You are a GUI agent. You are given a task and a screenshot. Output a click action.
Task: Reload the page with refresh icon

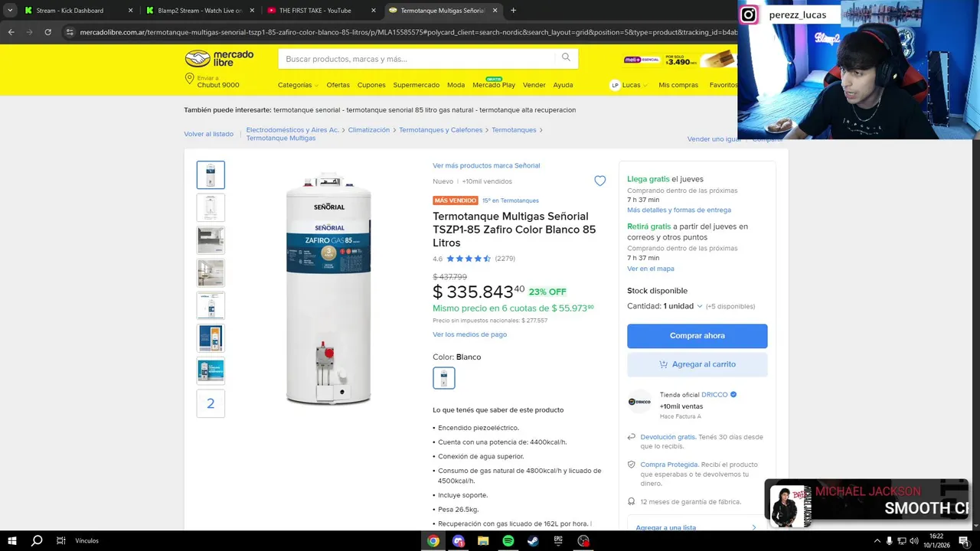pos(47,32)
